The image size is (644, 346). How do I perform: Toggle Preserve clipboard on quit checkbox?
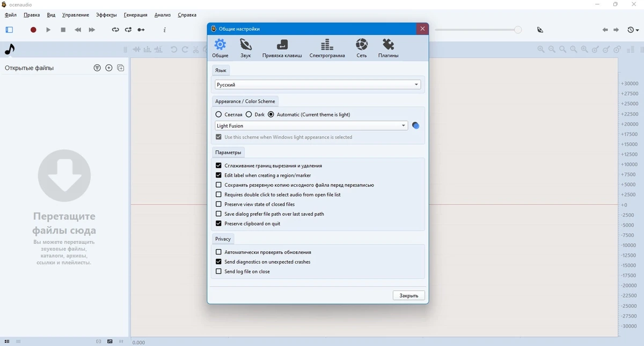(218, 224)
